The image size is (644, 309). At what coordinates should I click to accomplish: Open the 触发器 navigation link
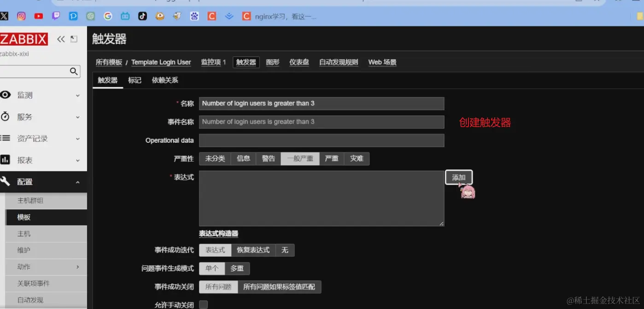(x=246, y=62)
